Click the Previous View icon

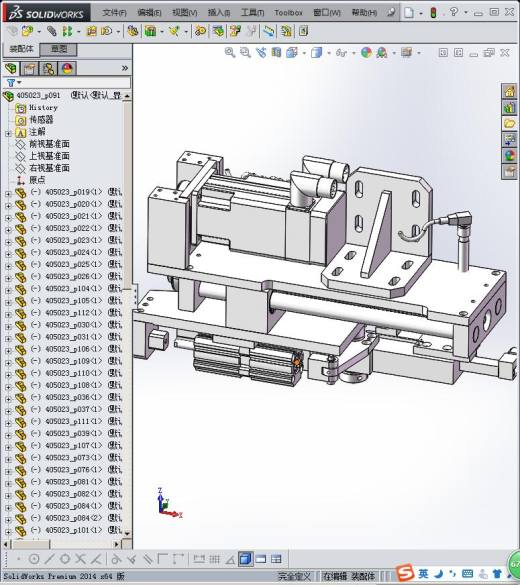(x=261, y=53)
